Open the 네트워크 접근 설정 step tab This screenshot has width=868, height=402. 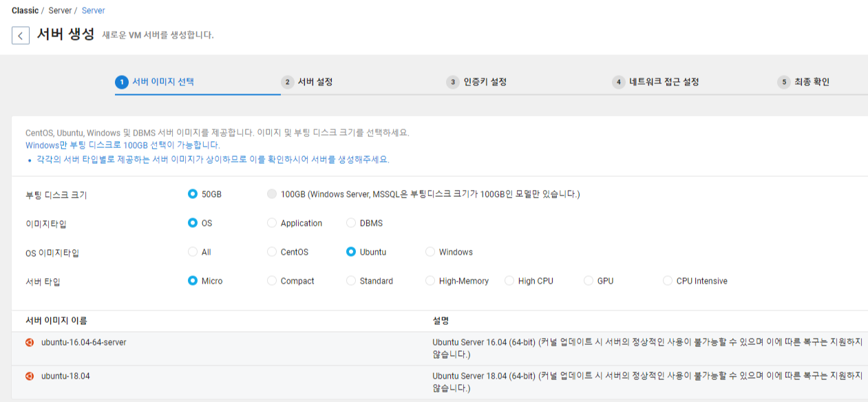point(664,82)
